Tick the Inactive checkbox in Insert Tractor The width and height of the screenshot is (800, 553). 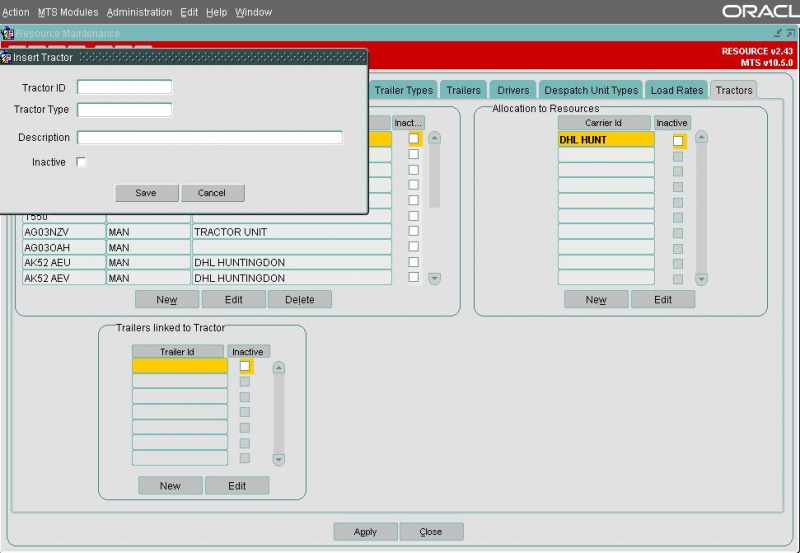click(x=81, y=162)
